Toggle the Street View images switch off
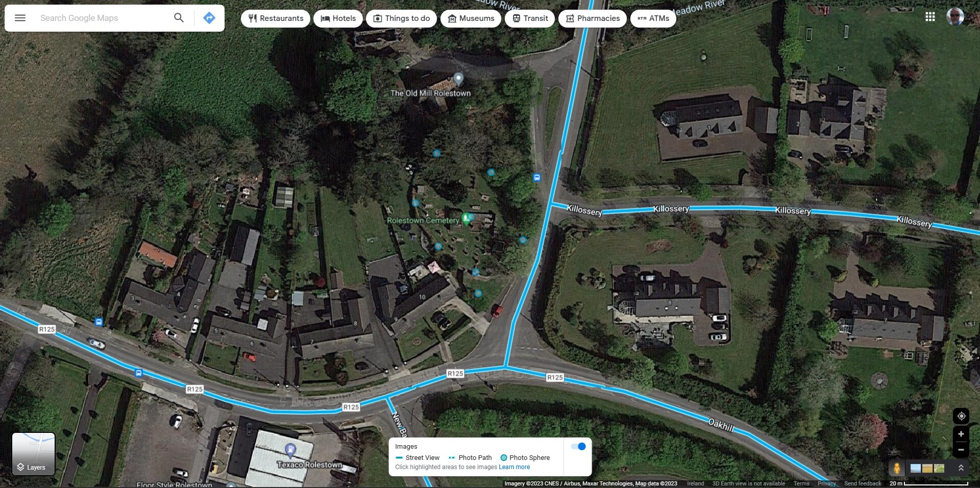The width and height of the screenshot is (980, 488). [x=578, y=446]
